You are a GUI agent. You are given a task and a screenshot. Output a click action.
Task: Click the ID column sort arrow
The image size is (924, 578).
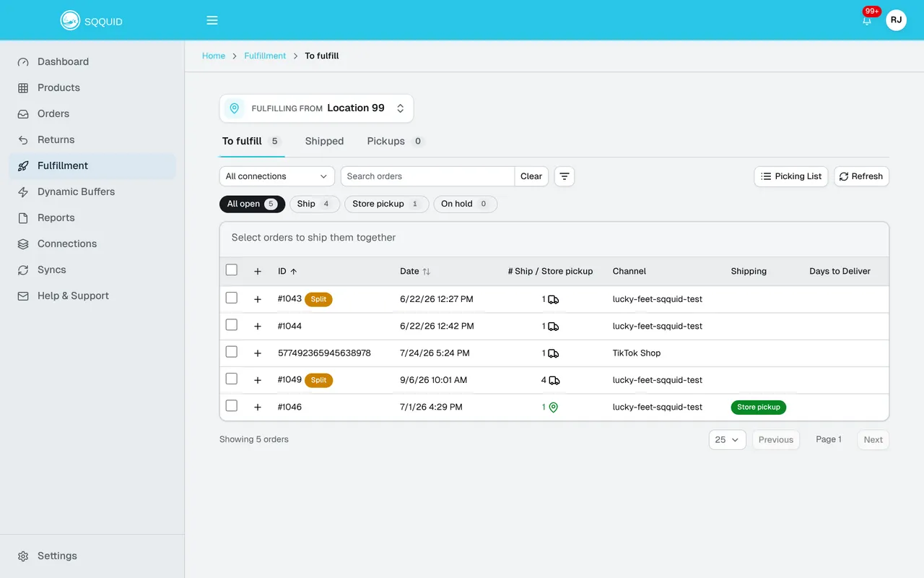(x=294, y=272)
